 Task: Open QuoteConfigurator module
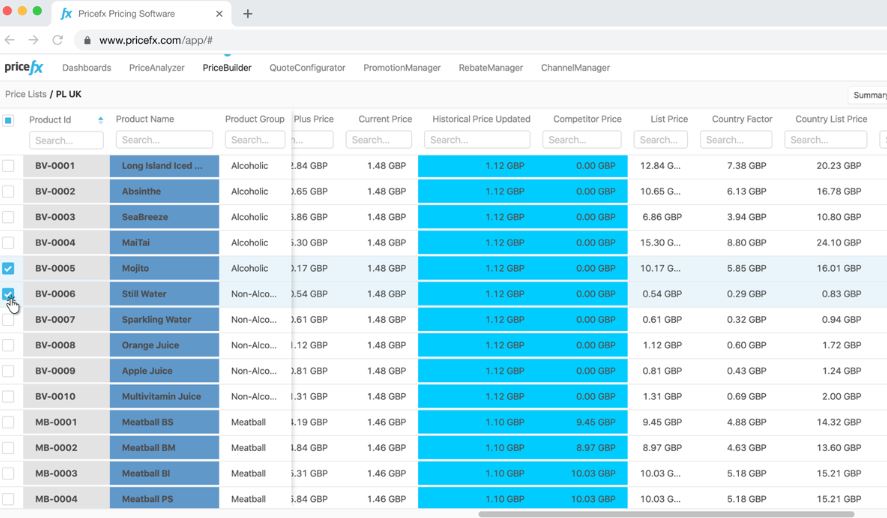307,68
